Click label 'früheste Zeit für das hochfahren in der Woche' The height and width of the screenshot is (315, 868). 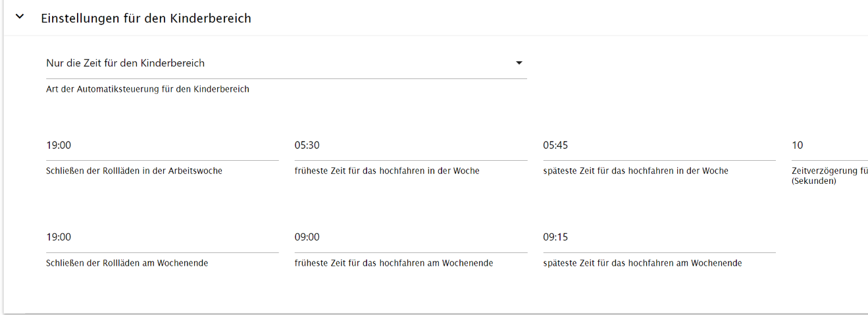click(387, 171)
